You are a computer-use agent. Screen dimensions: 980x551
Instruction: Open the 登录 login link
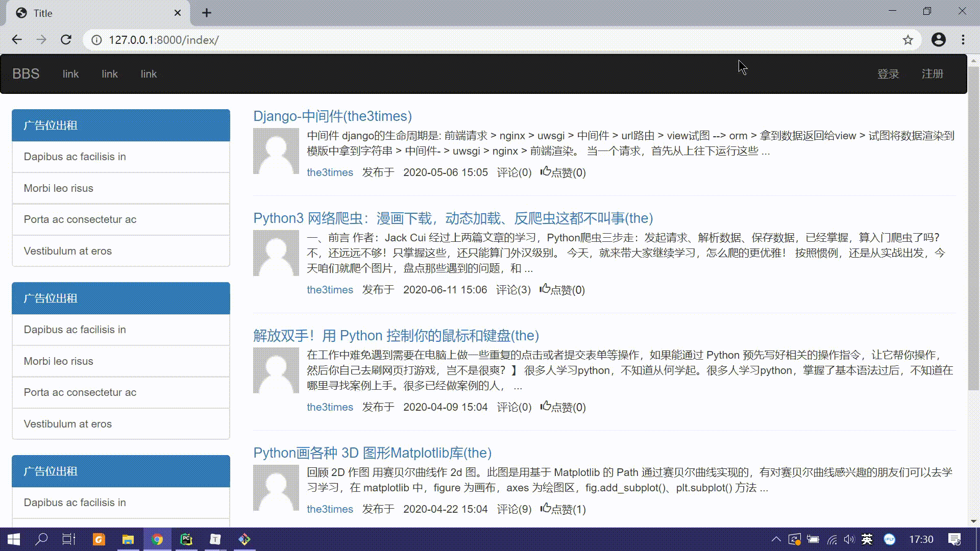pos(888,74)
